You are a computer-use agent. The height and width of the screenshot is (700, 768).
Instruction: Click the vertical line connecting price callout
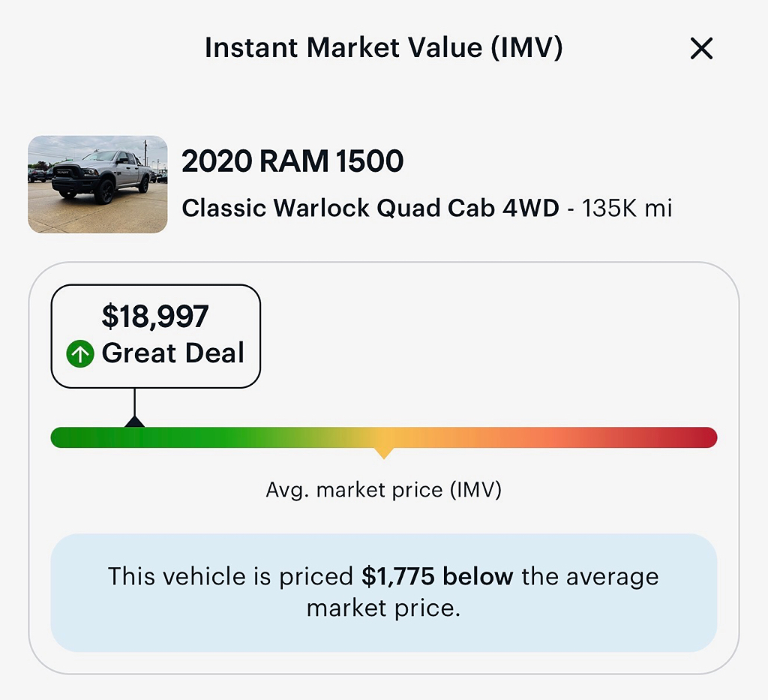pyautogui.click(x=135, y=402)
